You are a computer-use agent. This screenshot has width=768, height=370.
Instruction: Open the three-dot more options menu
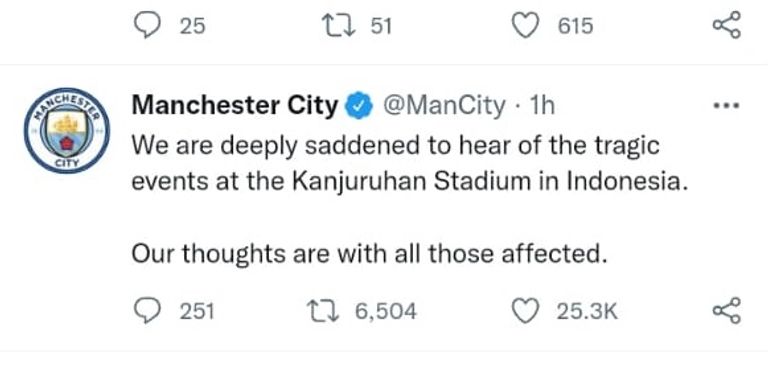point(726,105)
